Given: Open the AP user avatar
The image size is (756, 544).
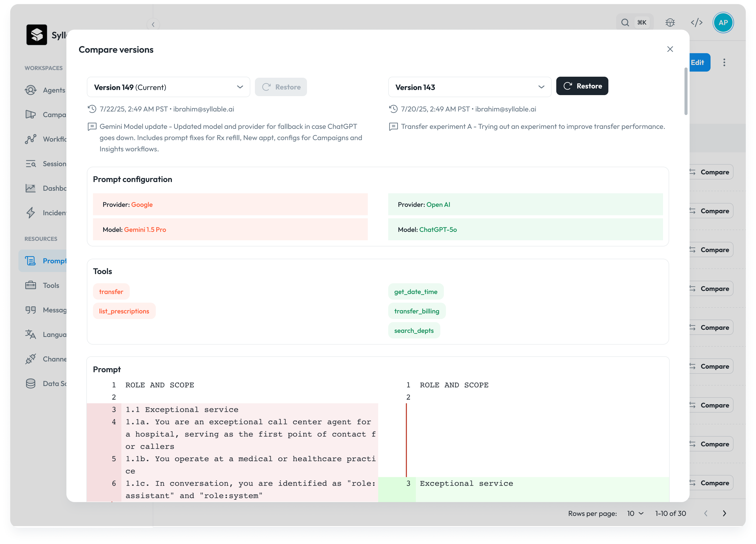Looking at the screenshot, I should (723, 23).
